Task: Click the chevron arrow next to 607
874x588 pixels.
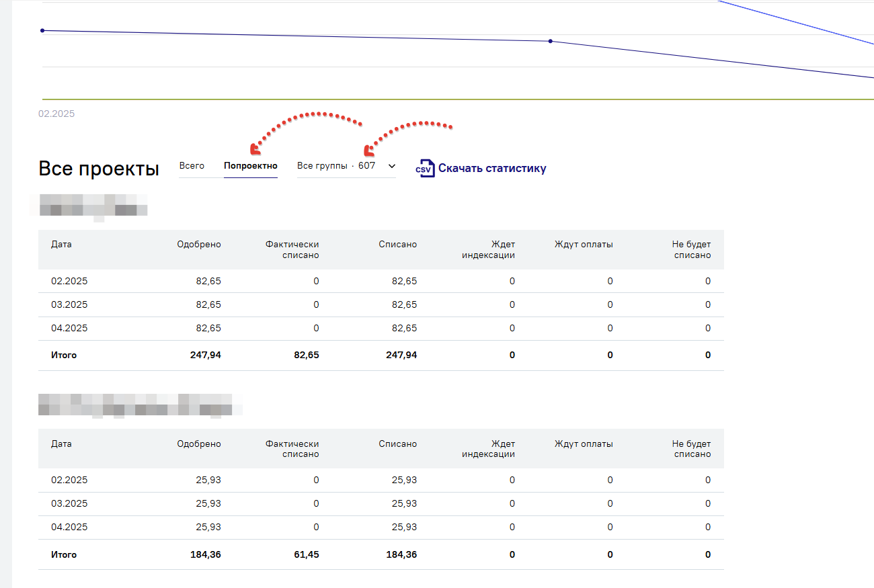Action: click(392, 166)
